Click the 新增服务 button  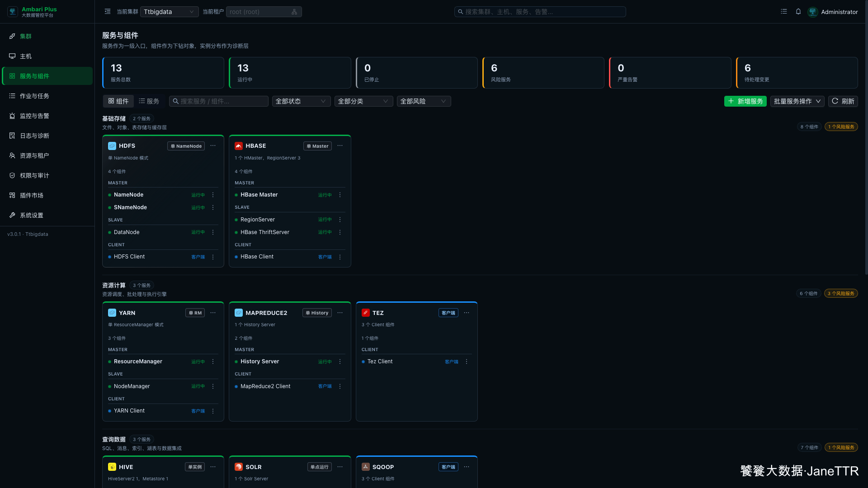click(x=745, y=101)
